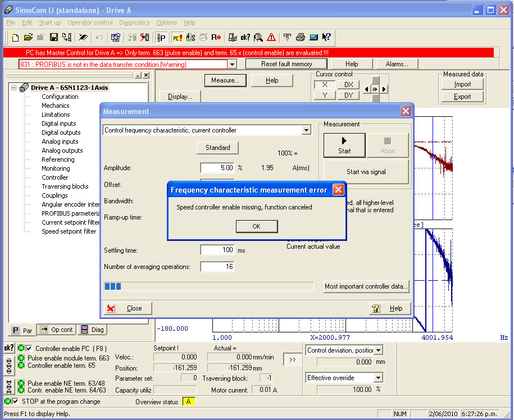Click the R with red dot toolbar icon

pos(216,38)
